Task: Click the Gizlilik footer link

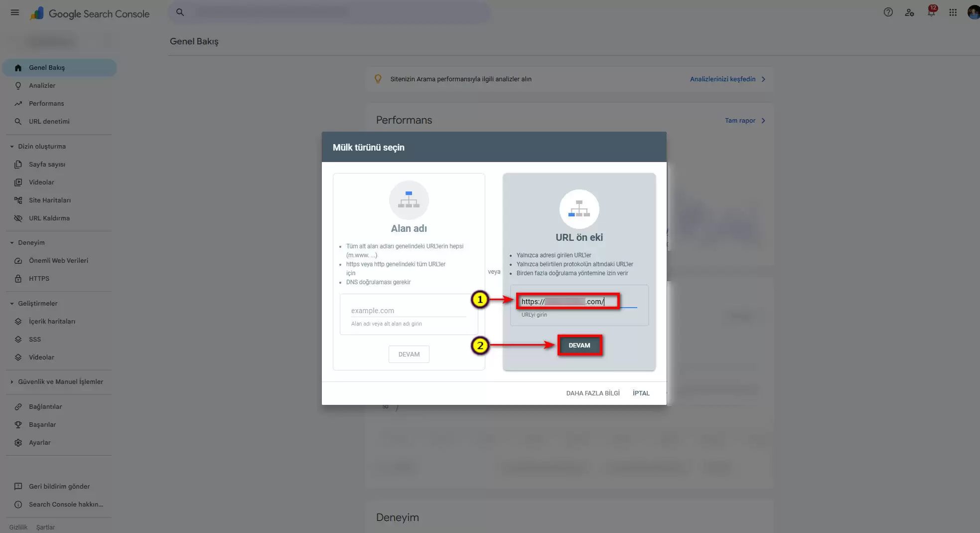Action: click(18, 527)
